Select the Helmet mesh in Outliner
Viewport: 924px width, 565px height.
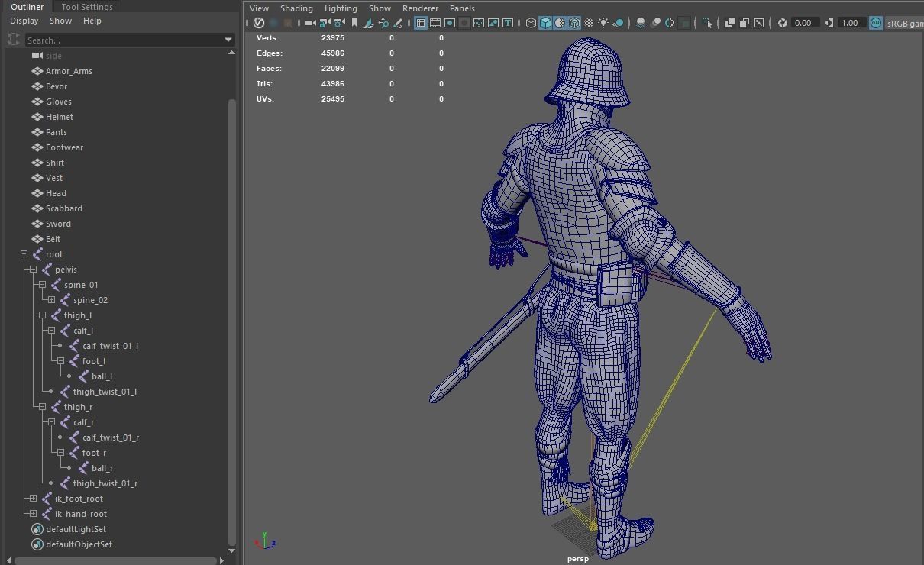coord(60,117)
